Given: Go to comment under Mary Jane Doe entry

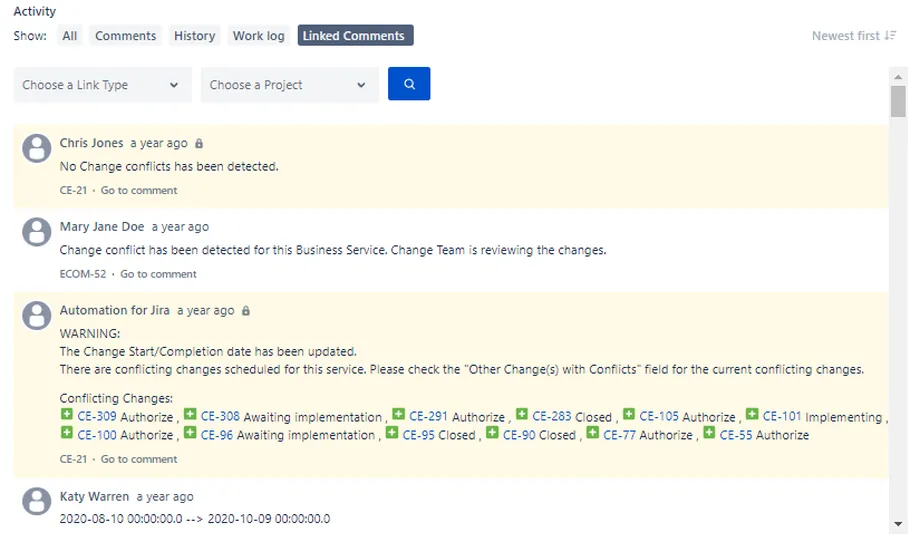Looking at the screenshot, I should [158, 274].
